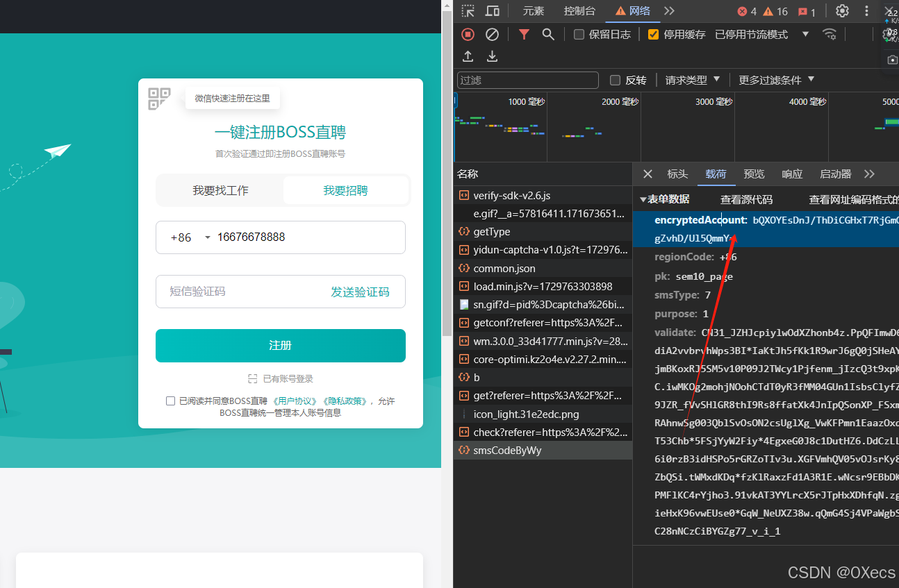Select the load.min.js request

(x=543, y=287)
